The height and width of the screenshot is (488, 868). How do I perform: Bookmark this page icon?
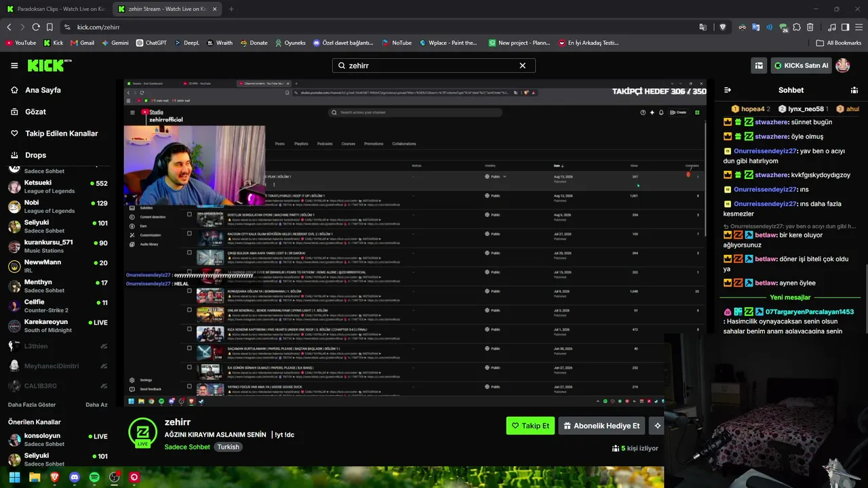pyautogui.click(x=50, y=27)
